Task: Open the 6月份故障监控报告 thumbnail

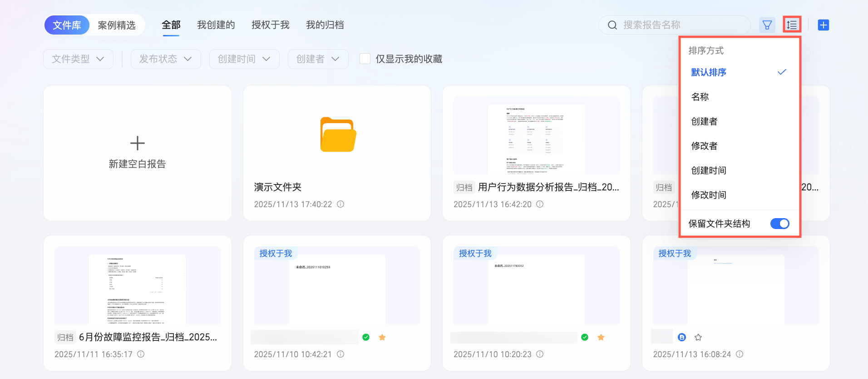Action: tap(138, 285)
